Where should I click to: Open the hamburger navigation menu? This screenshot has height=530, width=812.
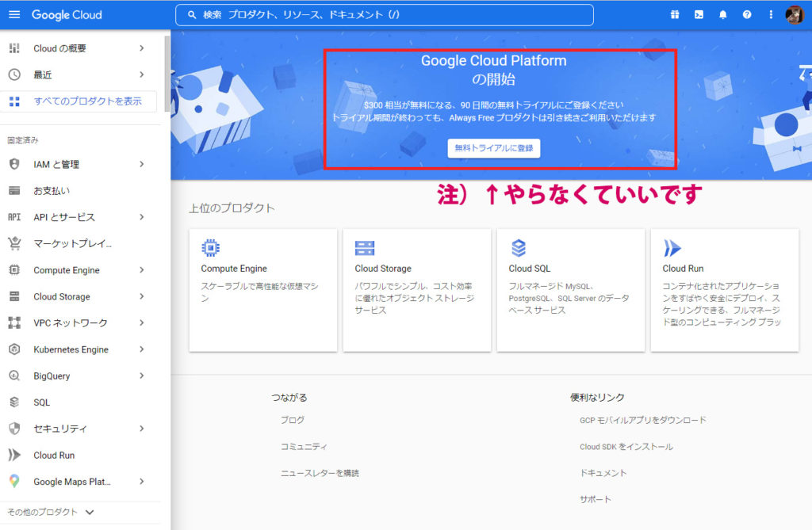click(14, 14)
